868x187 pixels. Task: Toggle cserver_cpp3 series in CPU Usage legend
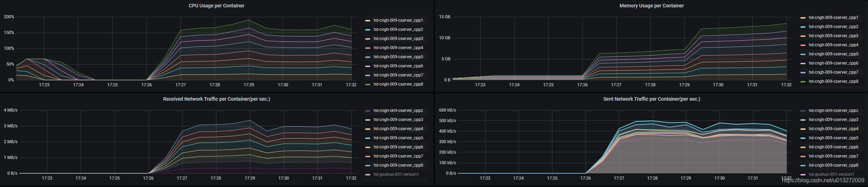[398, 39]
